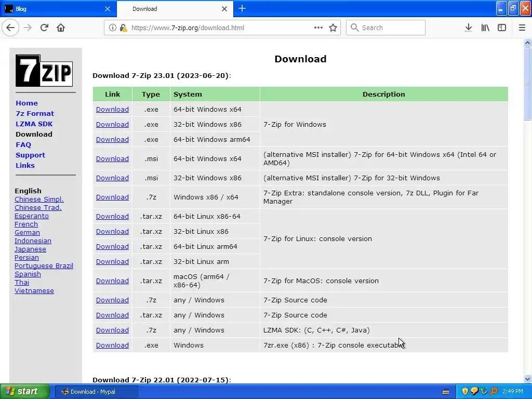Download the 64-bit Windows arm64 .exe
This screenshot has height=399, width=532.
pos(112,139)
